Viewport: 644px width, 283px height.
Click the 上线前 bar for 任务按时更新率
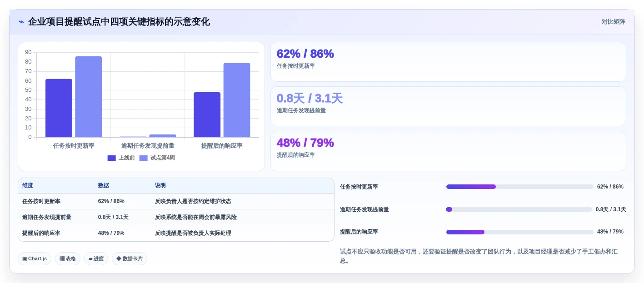(x=59, y=108)
